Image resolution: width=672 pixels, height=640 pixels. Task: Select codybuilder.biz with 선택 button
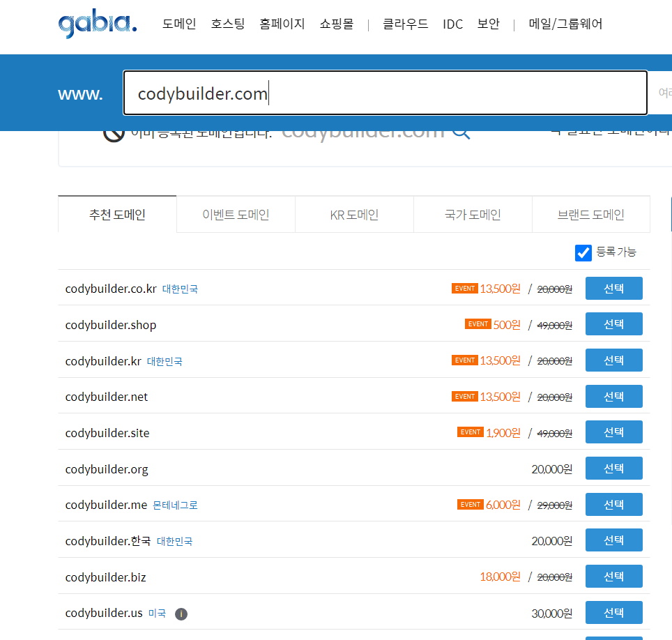(x=613, y=577)
